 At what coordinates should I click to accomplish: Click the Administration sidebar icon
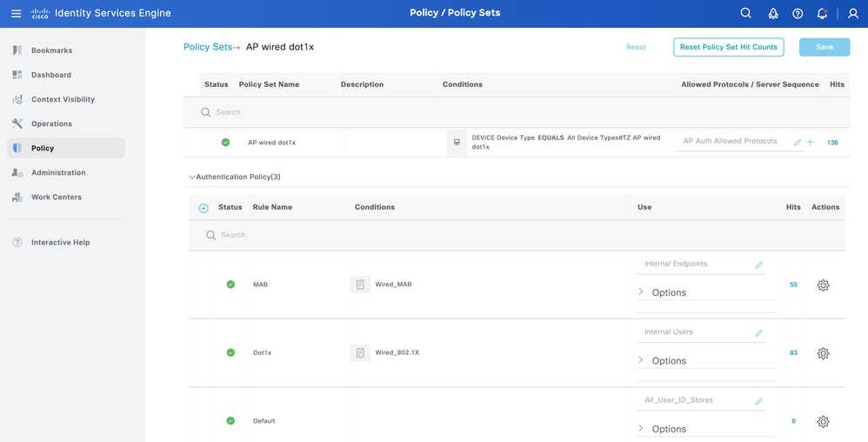(17, 172)
